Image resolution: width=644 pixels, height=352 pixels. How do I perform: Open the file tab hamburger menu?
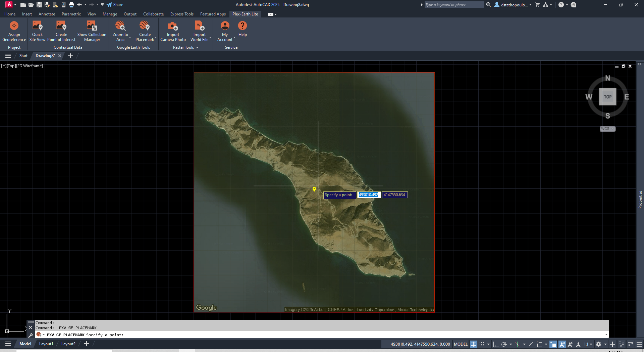8,56
